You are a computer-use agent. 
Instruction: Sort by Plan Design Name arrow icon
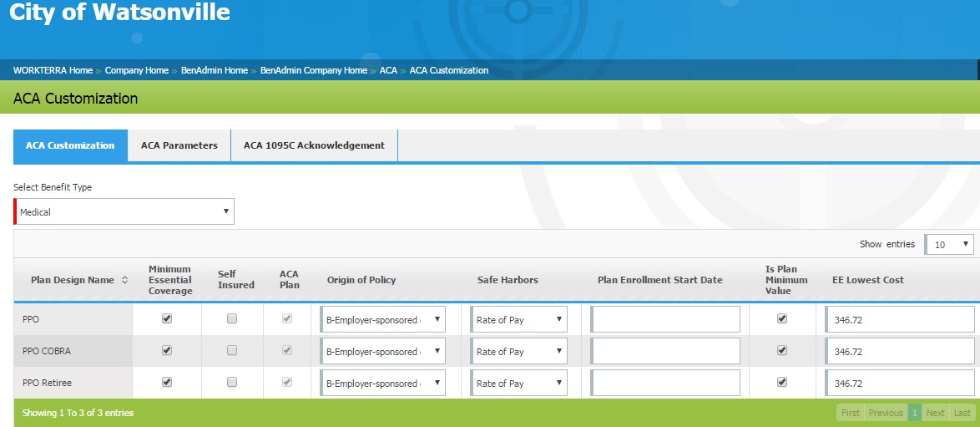(125, 280)
